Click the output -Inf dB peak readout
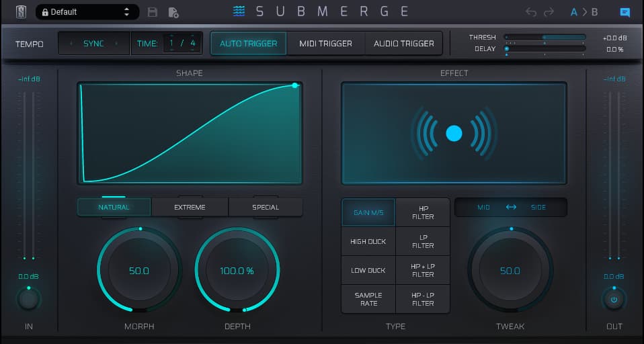 (x=614, y=79)
